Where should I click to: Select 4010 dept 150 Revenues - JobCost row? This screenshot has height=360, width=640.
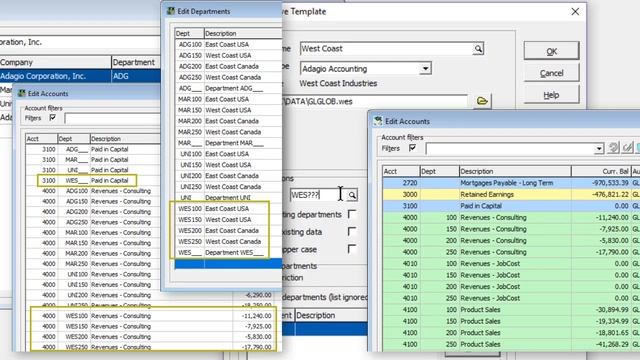pos(511,275)
